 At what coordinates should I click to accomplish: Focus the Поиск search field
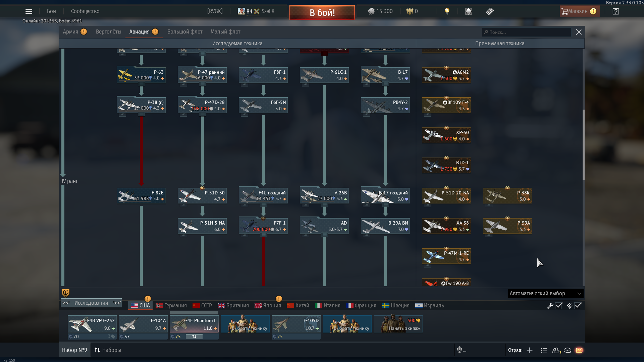[527, 32]
